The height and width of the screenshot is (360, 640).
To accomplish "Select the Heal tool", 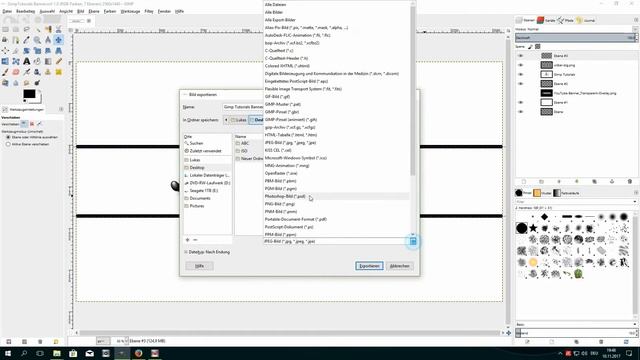I will click(59, 72).
